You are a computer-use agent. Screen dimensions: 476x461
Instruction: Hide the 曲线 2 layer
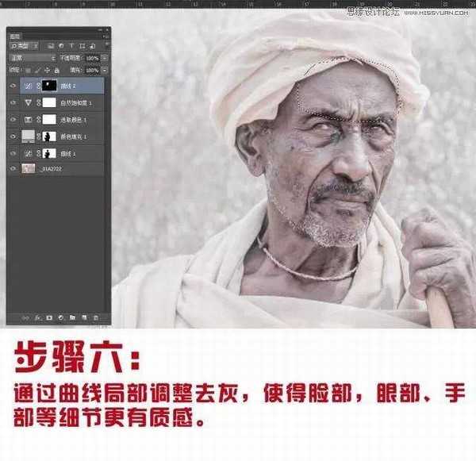13,86
